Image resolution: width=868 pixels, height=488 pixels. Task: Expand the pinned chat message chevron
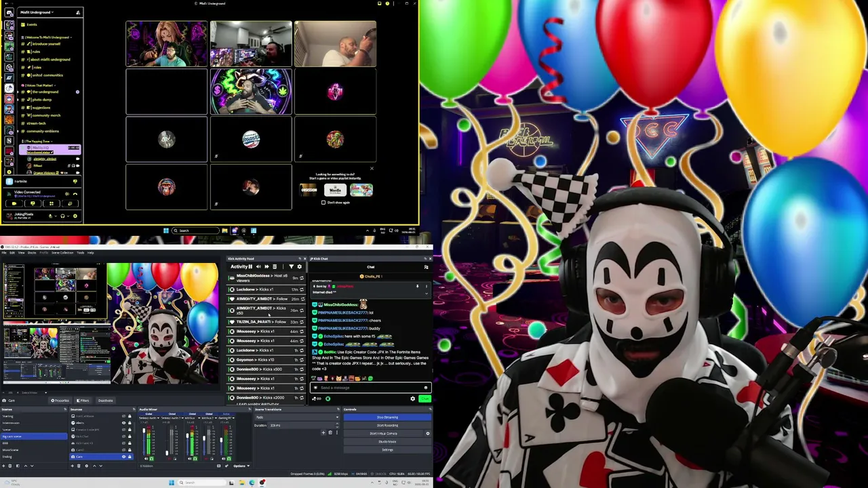427,293
